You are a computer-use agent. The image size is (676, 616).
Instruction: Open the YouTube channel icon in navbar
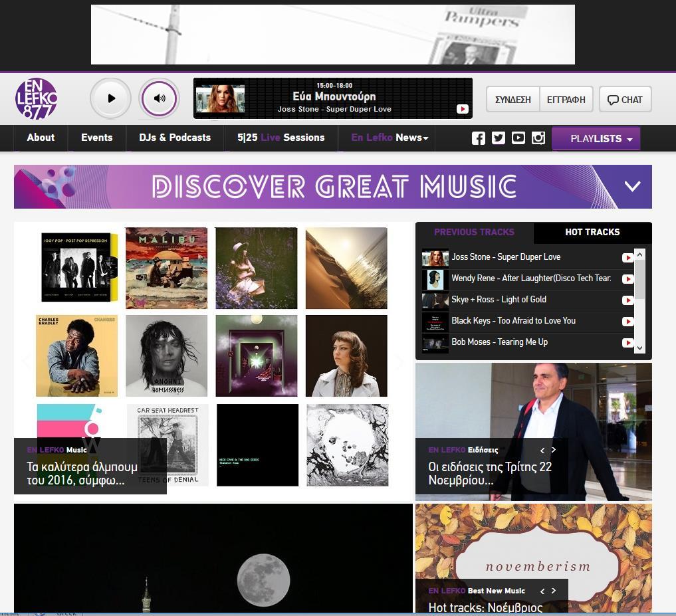[518, 138]
